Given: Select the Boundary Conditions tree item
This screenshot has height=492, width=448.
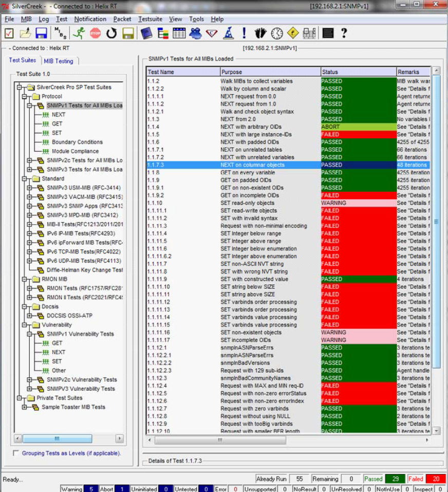Looking at the screenshot, I should [77, 142].
